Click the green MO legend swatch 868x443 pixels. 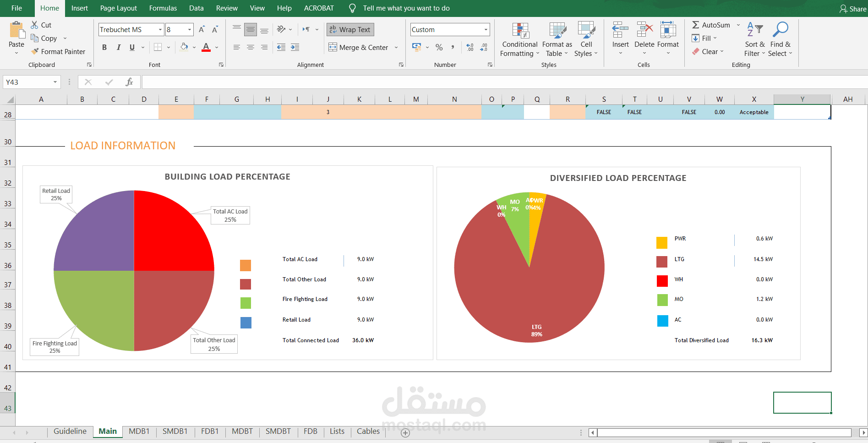point(662,300)
